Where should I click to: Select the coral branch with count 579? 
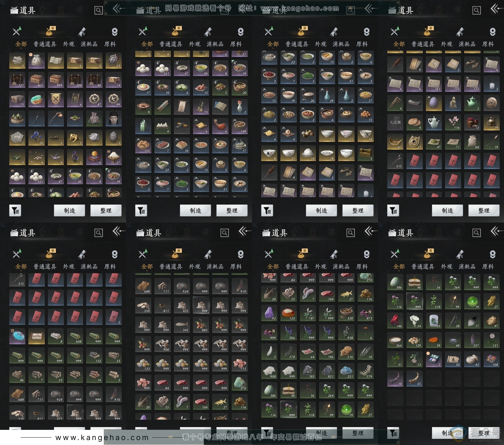click(x=366, y=371)
